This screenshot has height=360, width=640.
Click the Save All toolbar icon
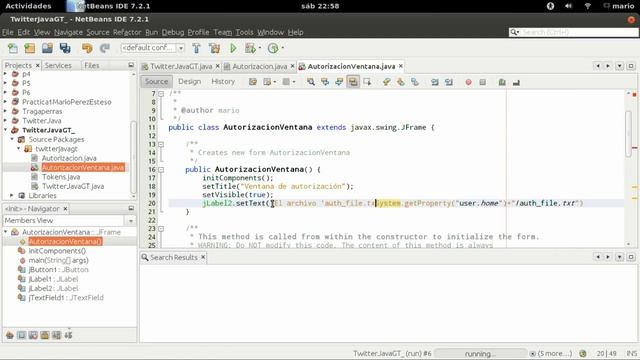point(65,48)
